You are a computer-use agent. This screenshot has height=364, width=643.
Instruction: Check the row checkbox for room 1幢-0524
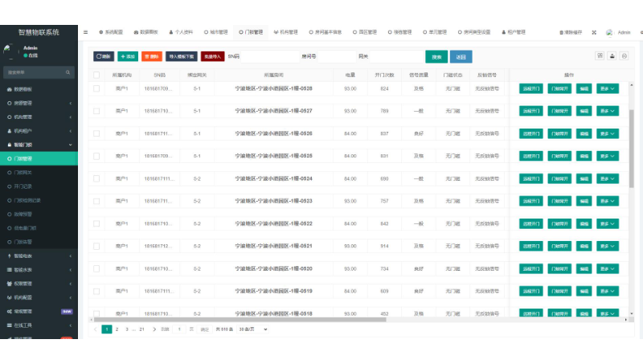[96, 178]
